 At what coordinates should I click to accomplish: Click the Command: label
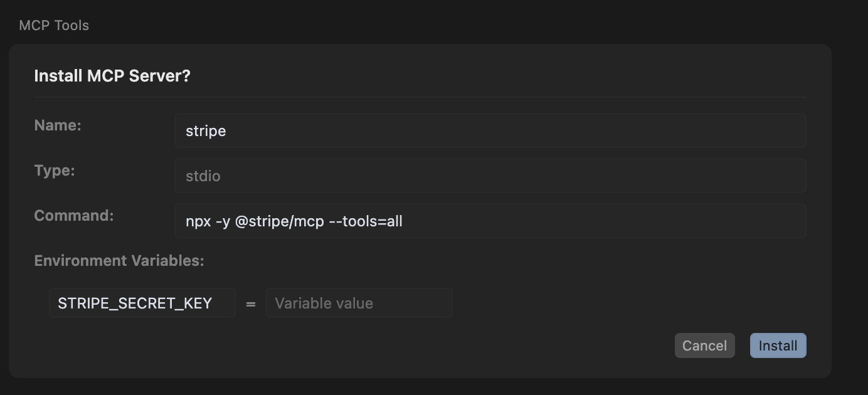click(74, 215)
